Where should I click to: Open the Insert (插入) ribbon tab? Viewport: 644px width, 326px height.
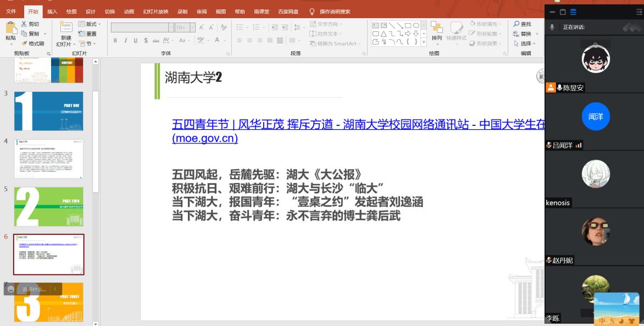pos(52,12)
